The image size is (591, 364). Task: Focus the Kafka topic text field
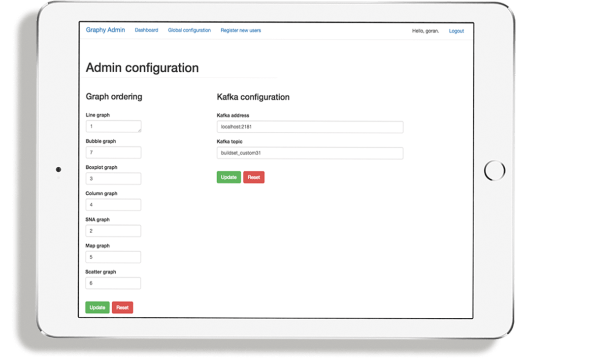point(310,153)
